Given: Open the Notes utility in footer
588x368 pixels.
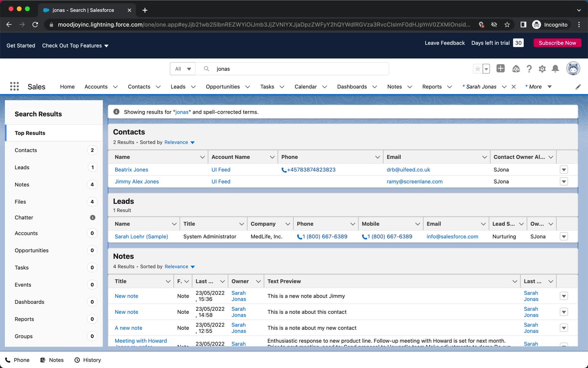Looking at the screenshot, I should 52,360.
